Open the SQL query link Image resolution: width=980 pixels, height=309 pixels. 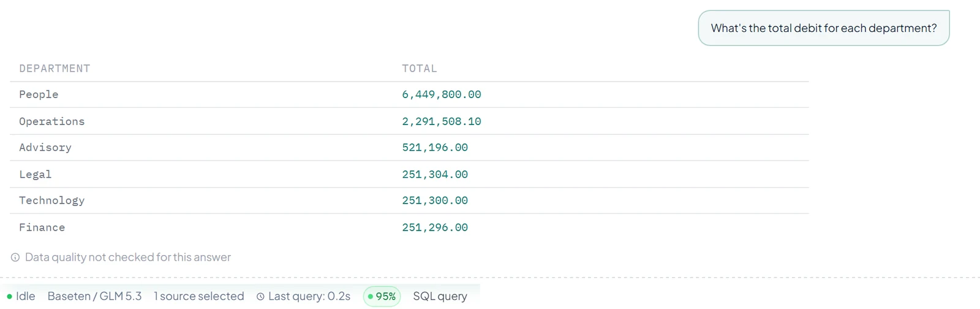440,296
